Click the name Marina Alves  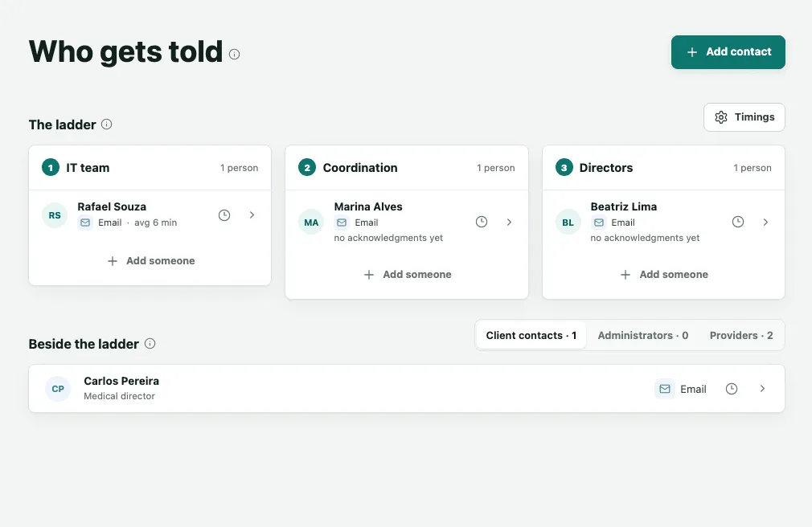coord(368,206)
